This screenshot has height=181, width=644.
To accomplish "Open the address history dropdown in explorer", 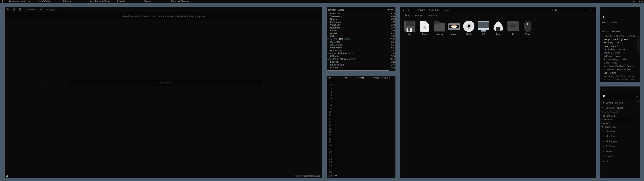I will tap(552, 10).
